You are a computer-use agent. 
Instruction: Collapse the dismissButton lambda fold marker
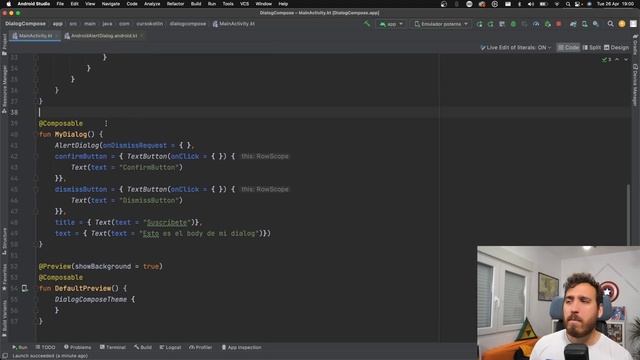36,189
